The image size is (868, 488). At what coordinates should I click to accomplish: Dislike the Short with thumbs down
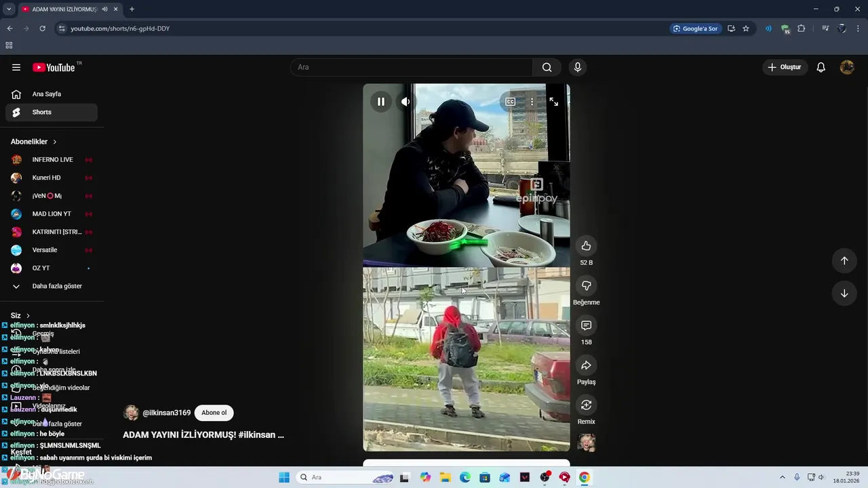(x=587, y=286)
